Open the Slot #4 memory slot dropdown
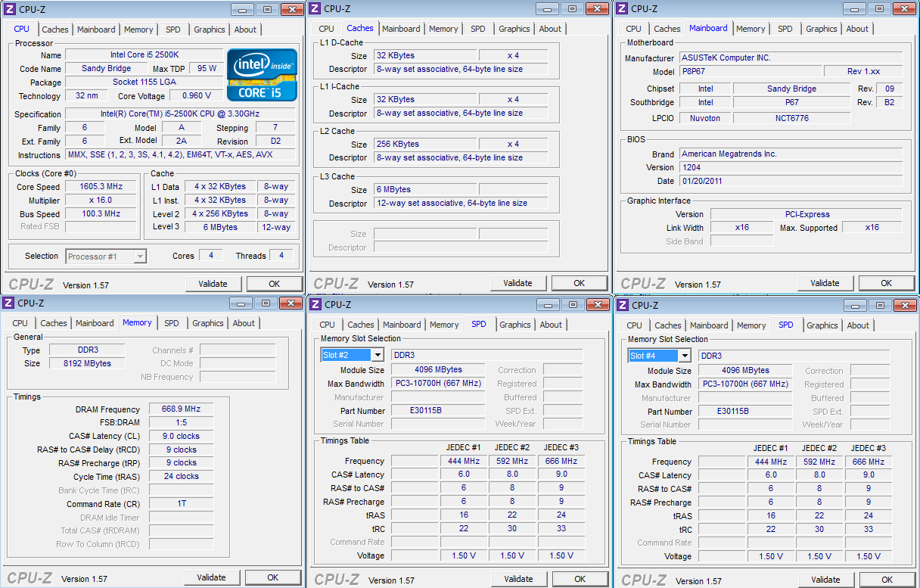This screenshot has height=588, width=920. click(x=685, y=356)
